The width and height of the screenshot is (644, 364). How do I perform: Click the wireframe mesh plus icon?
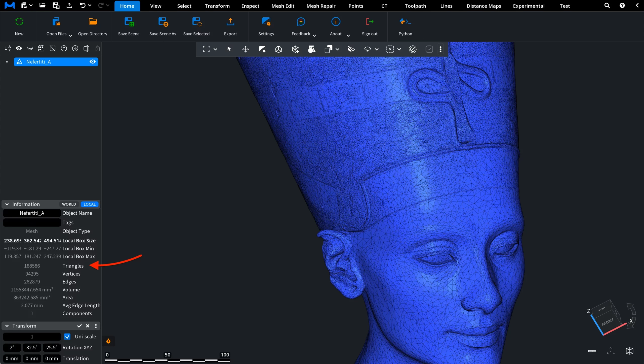pos(295,49)
